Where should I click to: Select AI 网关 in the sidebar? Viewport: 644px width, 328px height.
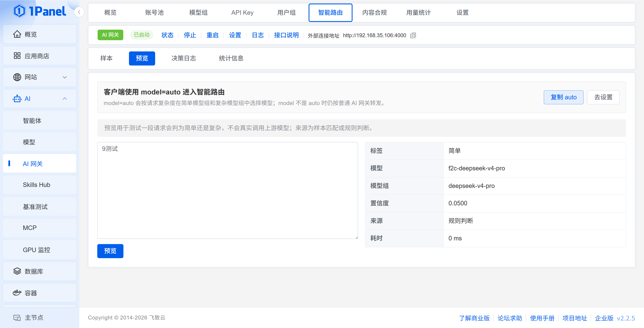click(x=40, y=164)
